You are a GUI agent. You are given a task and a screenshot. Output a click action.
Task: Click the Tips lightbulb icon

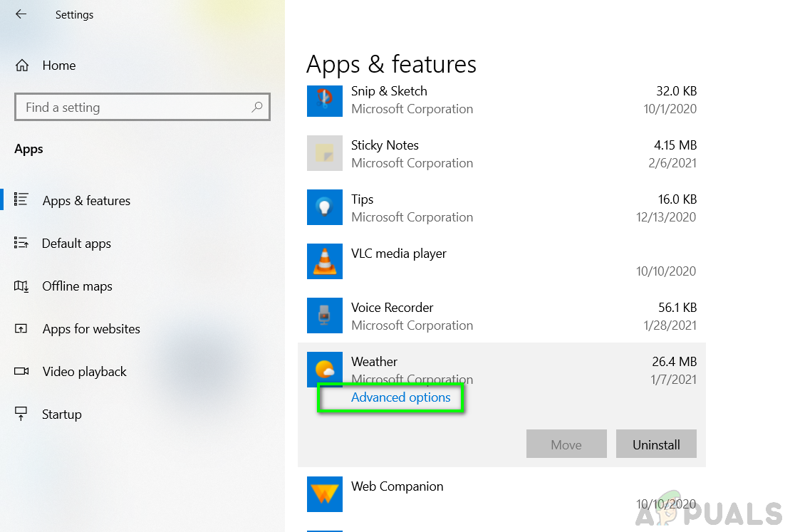tap(324, 208)
